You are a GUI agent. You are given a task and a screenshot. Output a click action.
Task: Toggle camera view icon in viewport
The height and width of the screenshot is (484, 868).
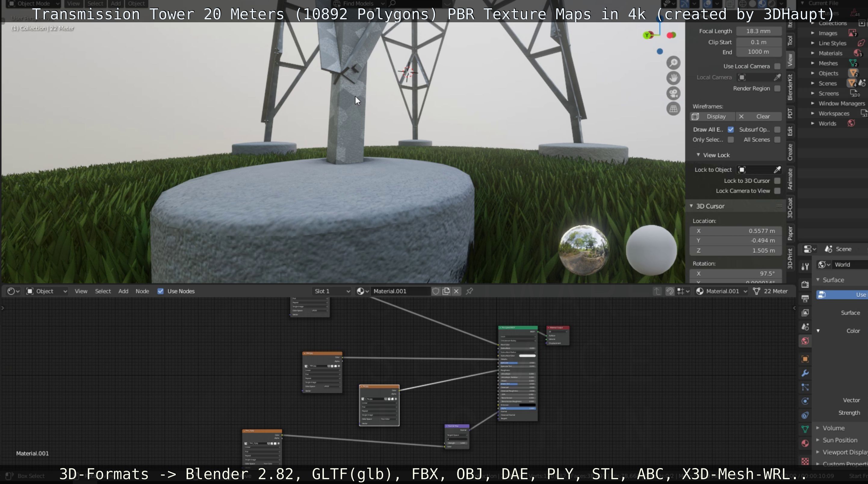pyautogui.click(x=673, y=93)
